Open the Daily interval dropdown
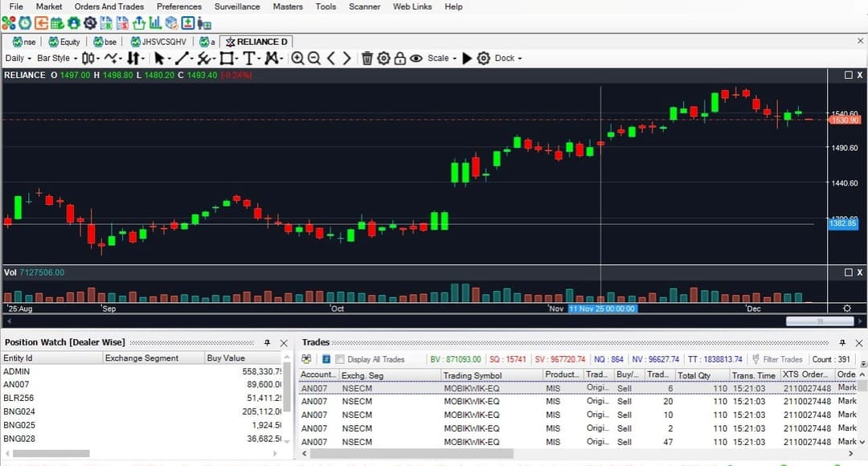This screenshot has width=868, height=466. point(18,58)
